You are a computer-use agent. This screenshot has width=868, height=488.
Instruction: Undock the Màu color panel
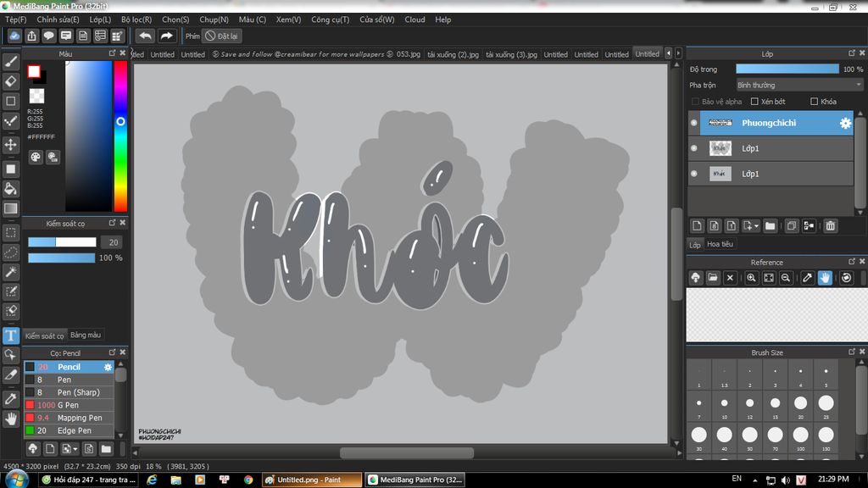[x=113, y=53]
